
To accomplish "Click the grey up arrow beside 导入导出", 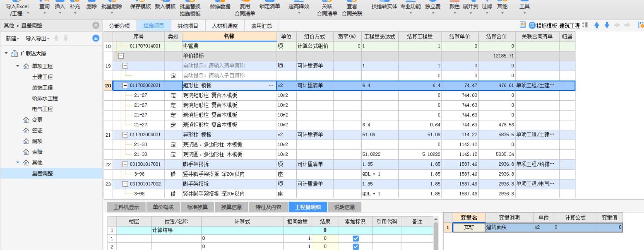I will (57, 38).
